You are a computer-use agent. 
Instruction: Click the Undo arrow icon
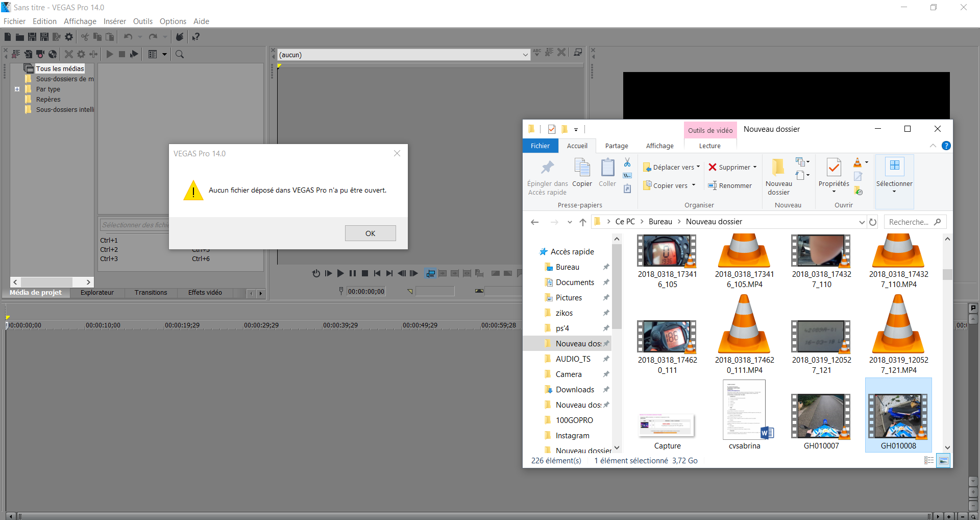pyautogui.click(x=128, y=37)
